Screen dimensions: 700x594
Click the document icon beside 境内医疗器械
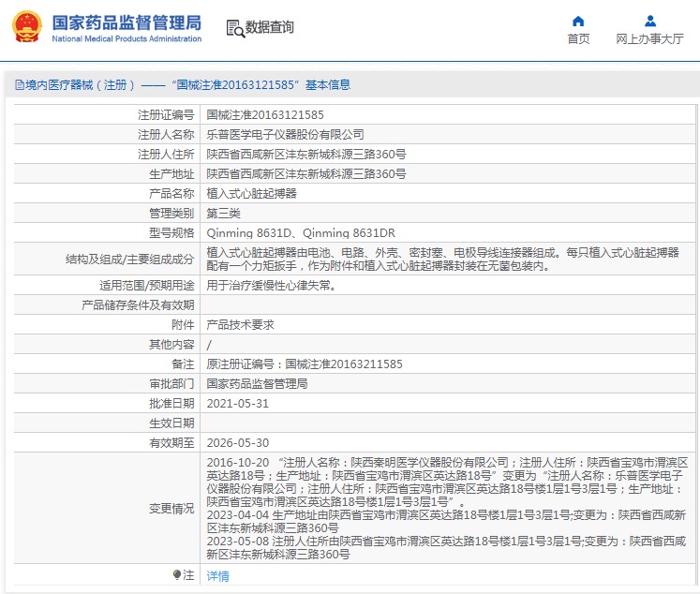coord(18,84)
